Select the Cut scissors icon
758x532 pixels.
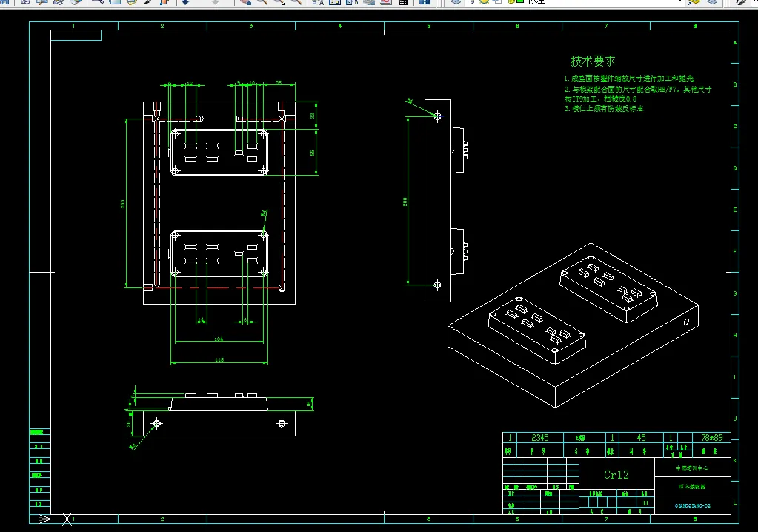(98, 1)
